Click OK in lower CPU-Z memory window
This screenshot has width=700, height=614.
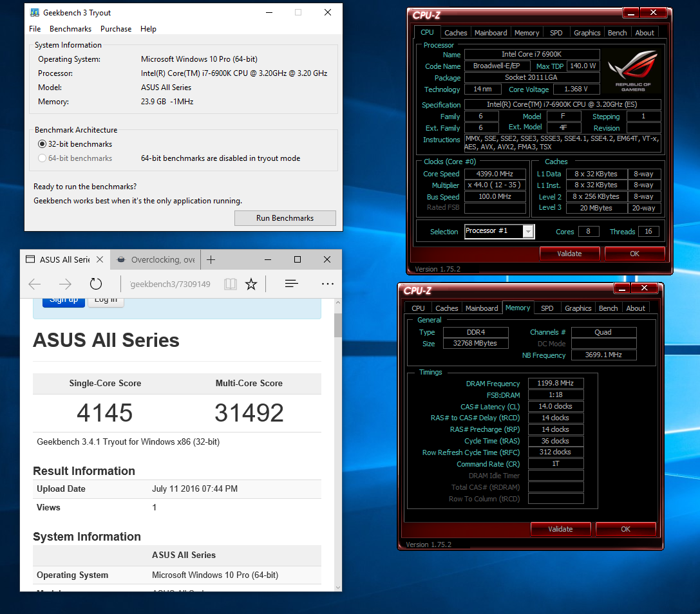(x=625, y=529)
